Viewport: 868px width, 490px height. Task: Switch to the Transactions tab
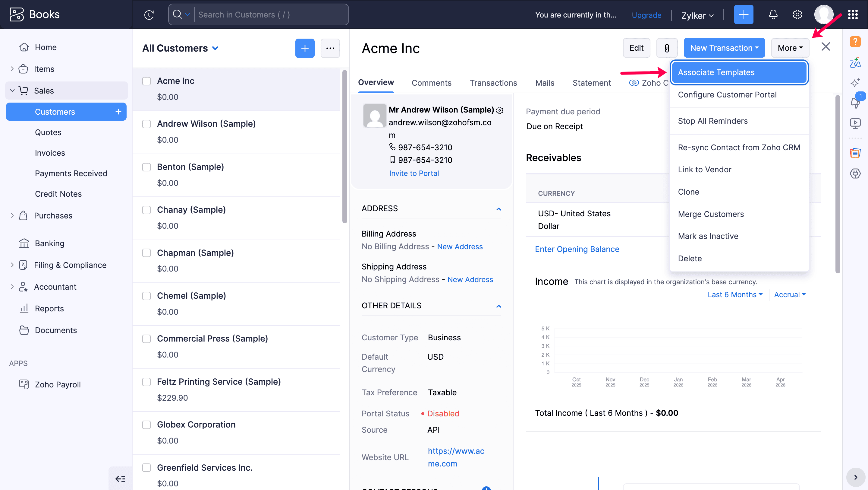click(493, 83)
